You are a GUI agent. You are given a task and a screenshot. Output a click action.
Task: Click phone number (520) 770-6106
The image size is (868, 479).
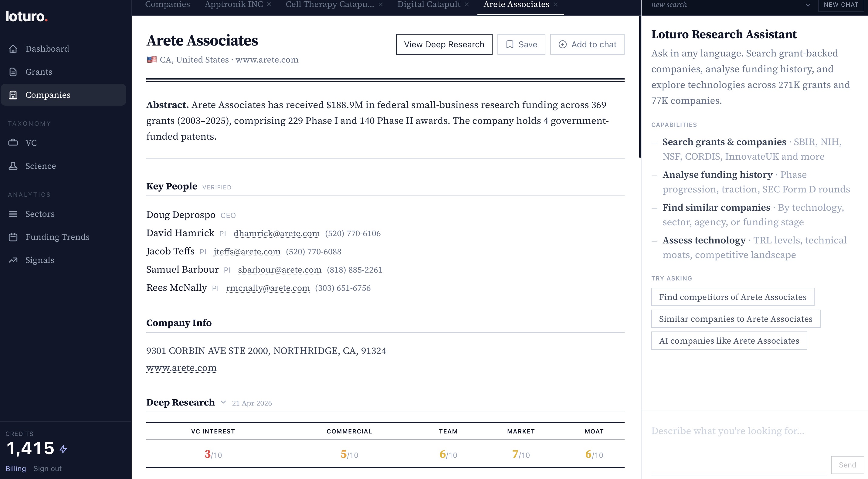pos(353,233)
